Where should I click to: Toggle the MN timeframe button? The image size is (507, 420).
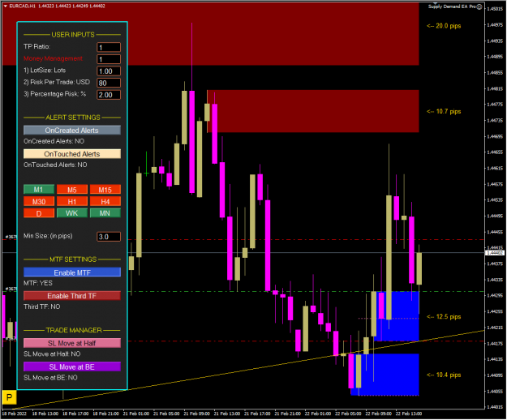[105, 213]
